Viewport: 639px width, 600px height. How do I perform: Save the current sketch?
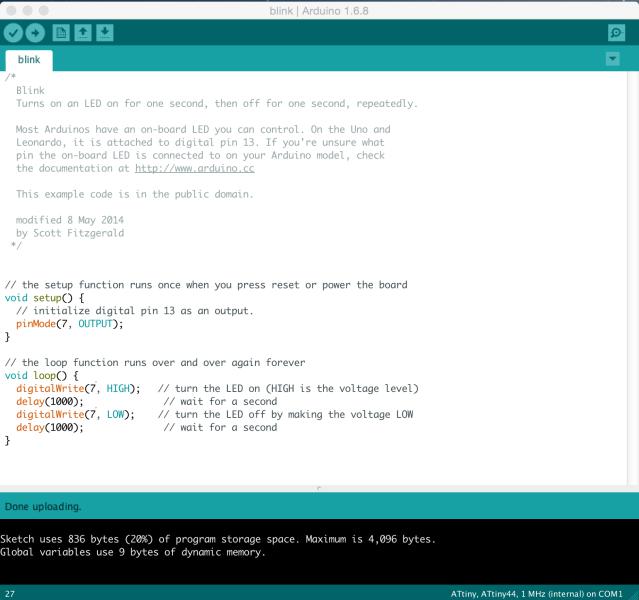tap(105, 33)
